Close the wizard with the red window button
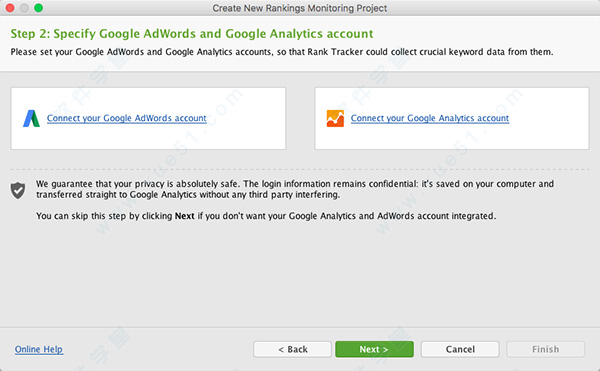The width and height of the screenshot is (600, 371). click(10, 8)
